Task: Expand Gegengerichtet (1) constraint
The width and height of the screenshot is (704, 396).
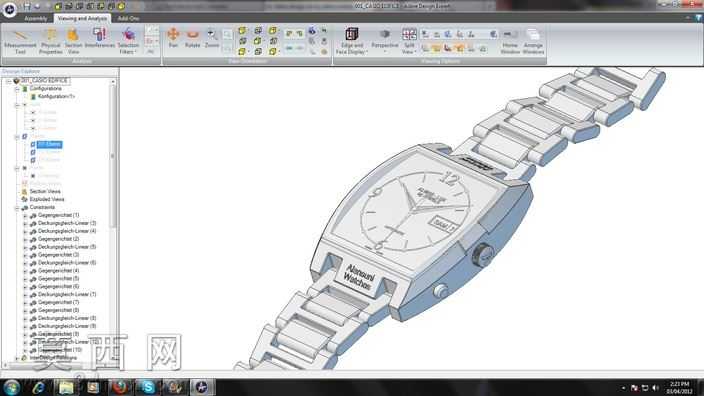Action: pyautogui.click(x=25, y=216)
